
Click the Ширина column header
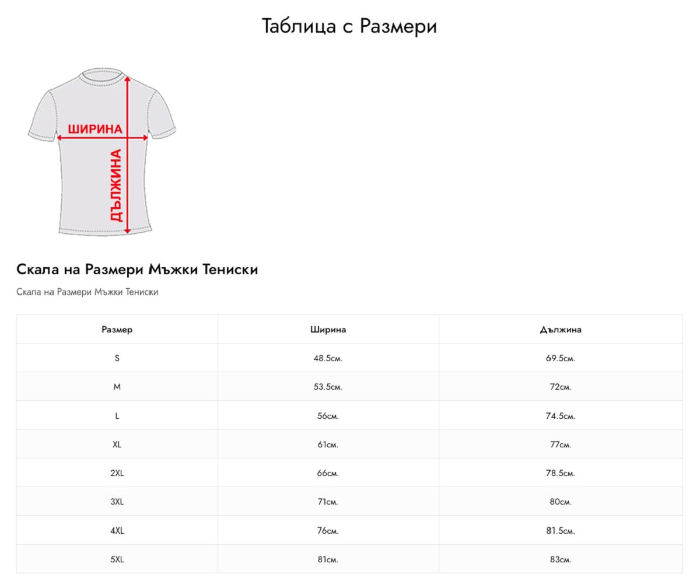click(328, 330)
